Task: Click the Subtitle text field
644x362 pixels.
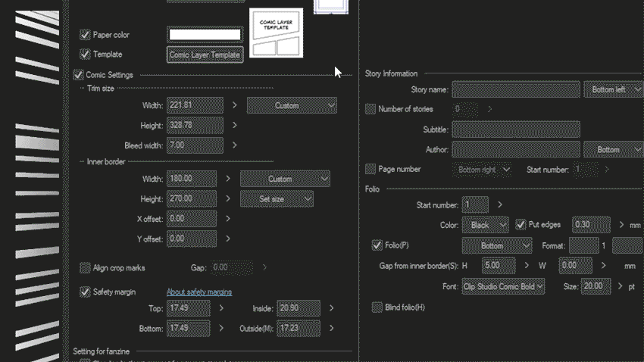Action: 516,130
